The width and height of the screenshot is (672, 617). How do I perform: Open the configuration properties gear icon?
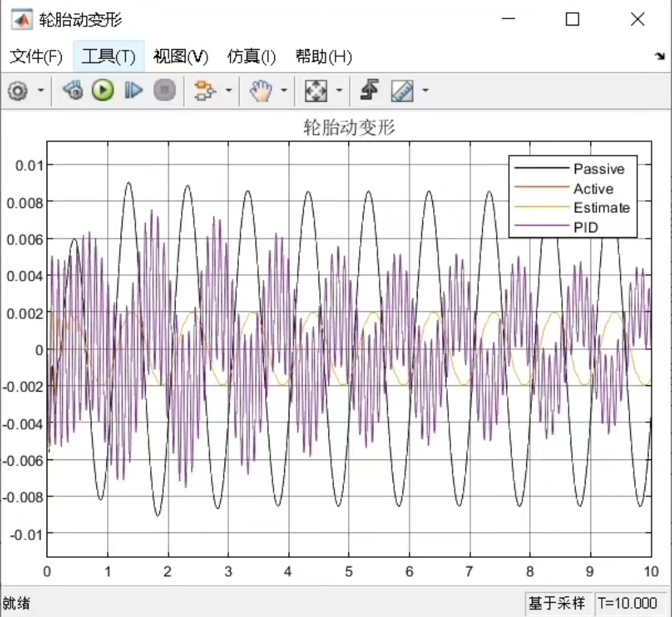(x=17, y=90)
